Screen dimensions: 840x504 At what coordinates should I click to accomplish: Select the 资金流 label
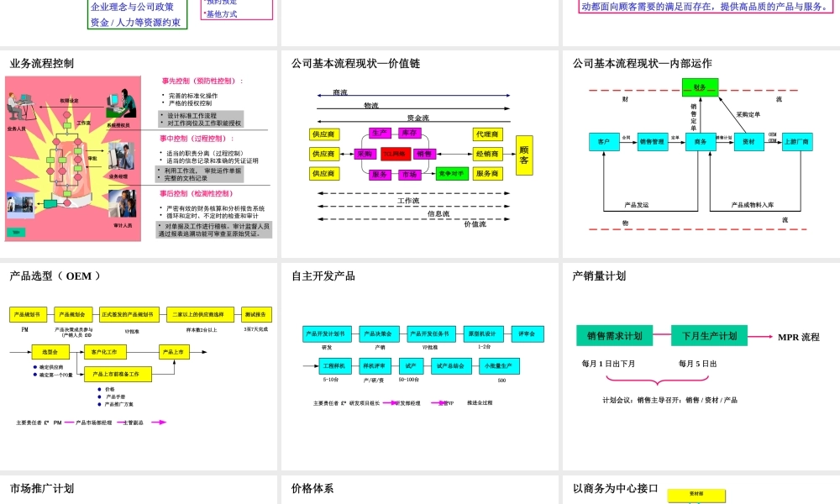(417, 118)
